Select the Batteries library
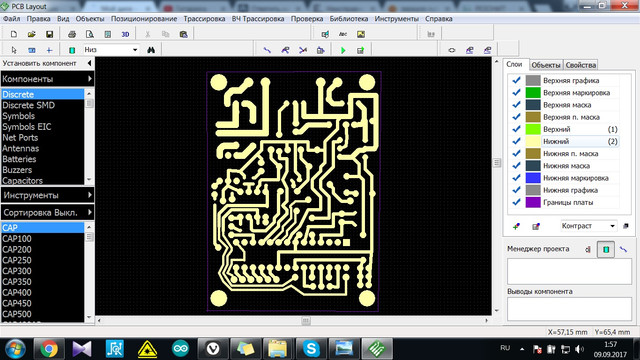640x360 pixels. [x=42, y=159]
